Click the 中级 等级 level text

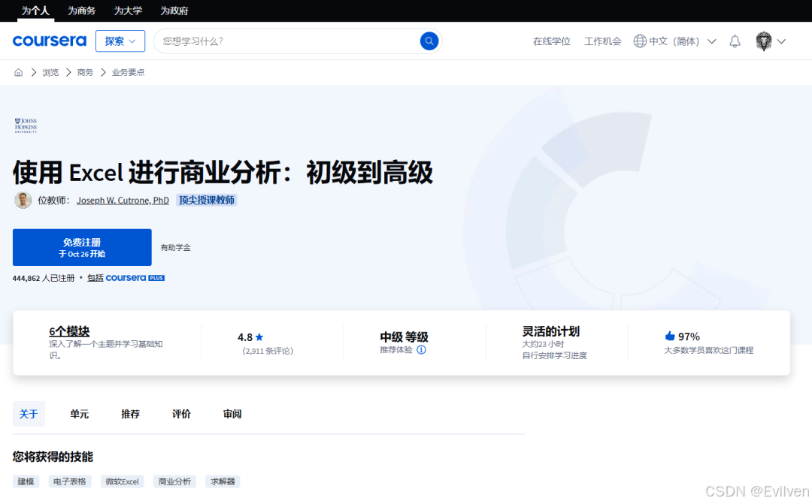pyautogui.click(x=404, y=337)
